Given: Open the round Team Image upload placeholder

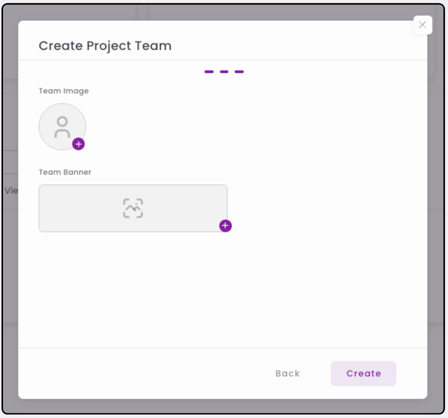Looking at the screenshot, I should [x=62, y=127].
